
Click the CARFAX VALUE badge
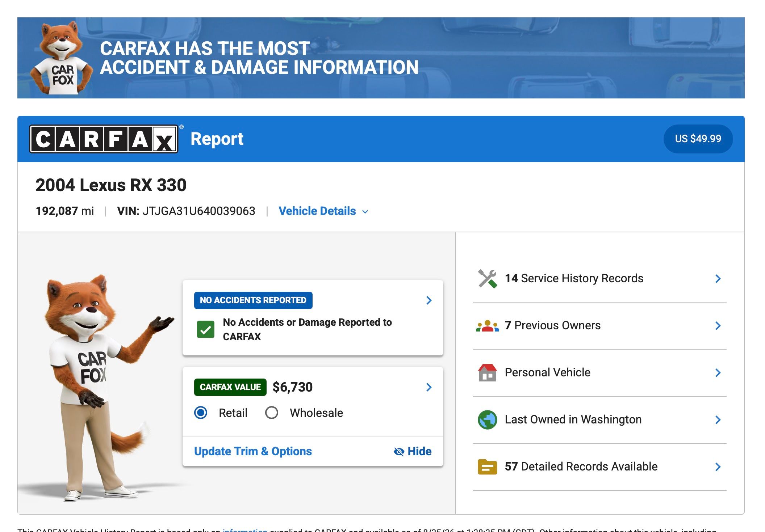click(230, 387)
